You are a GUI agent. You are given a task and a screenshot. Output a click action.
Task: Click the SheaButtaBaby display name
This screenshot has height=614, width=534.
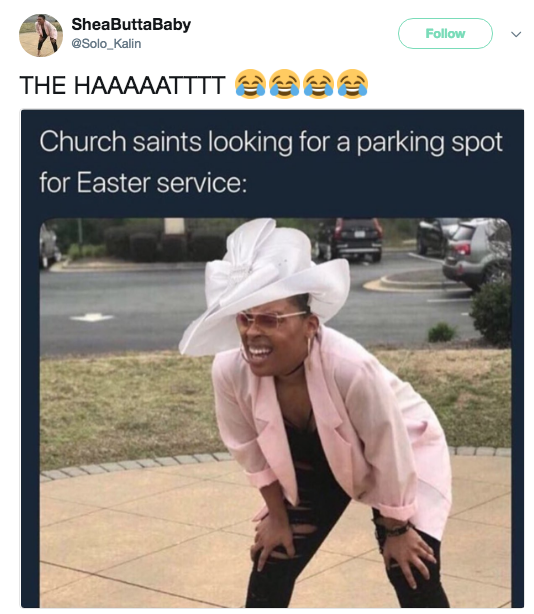pyautogui.click(x=131, y=24)
